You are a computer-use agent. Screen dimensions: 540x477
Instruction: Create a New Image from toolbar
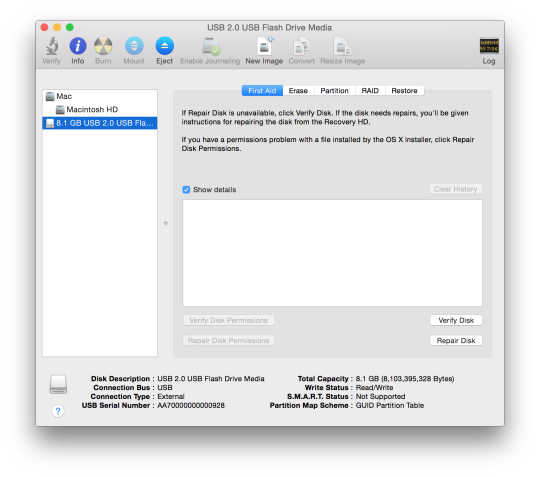pyautogui.click(x=264, y=46)
